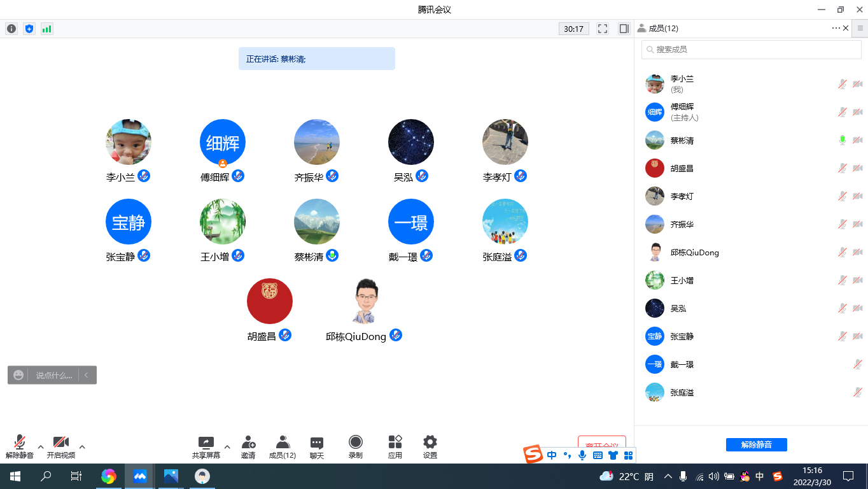Select 王小增 in the member list
The width and height of the screenshot is (868, 489).
752,280
